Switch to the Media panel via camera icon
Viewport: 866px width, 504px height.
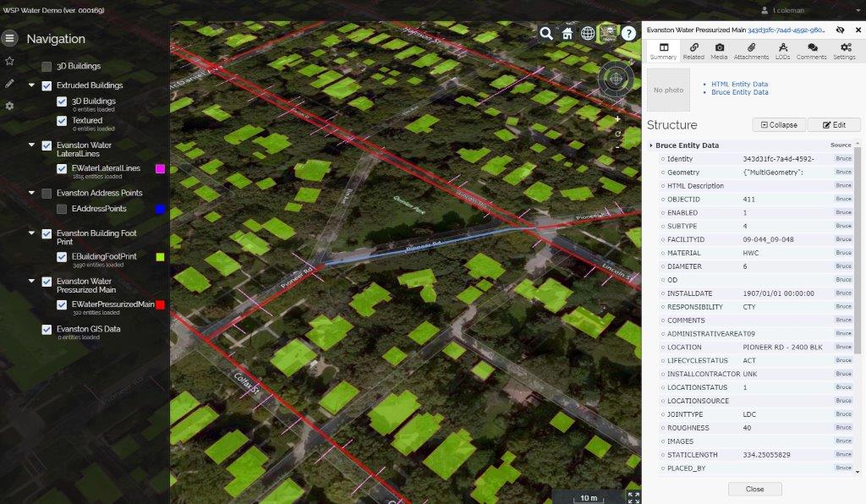[x=719, y=48]
